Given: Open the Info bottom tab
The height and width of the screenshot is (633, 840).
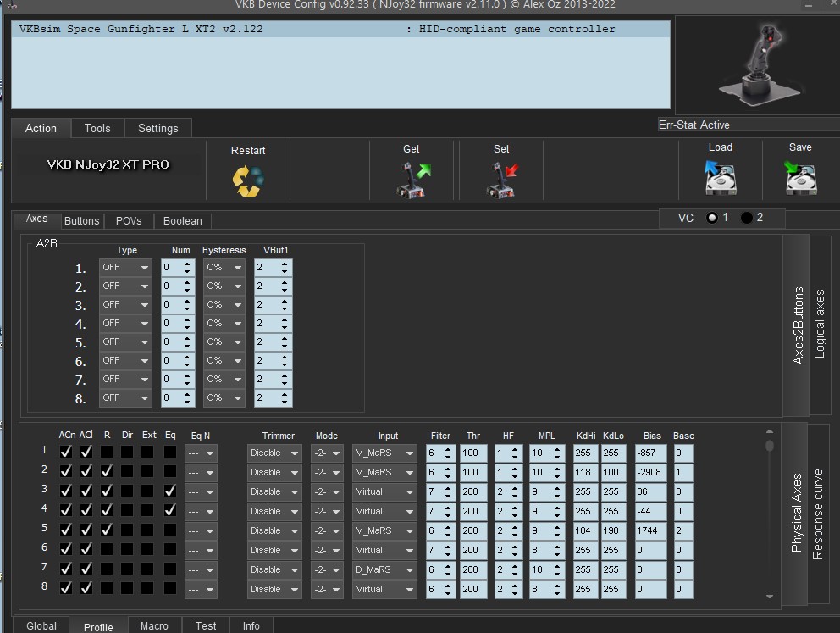Looking at the screenshot, I should pos(251,626).
